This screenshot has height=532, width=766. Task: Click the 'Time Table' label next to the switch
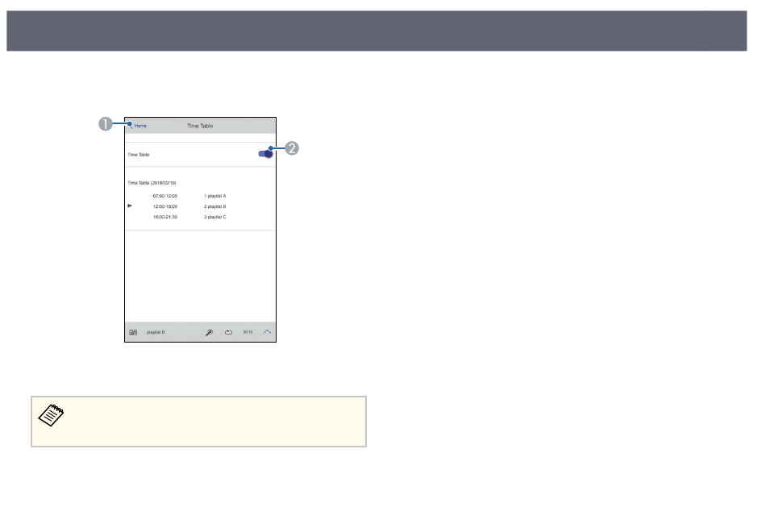click(x=139, y=155)
